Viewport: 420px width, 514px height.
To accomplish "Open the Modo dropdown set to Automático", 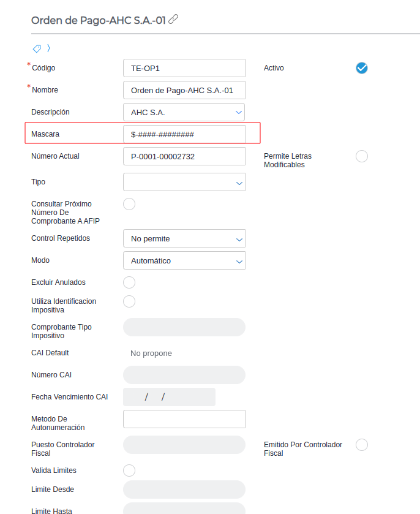I will [x=184, y=260].
